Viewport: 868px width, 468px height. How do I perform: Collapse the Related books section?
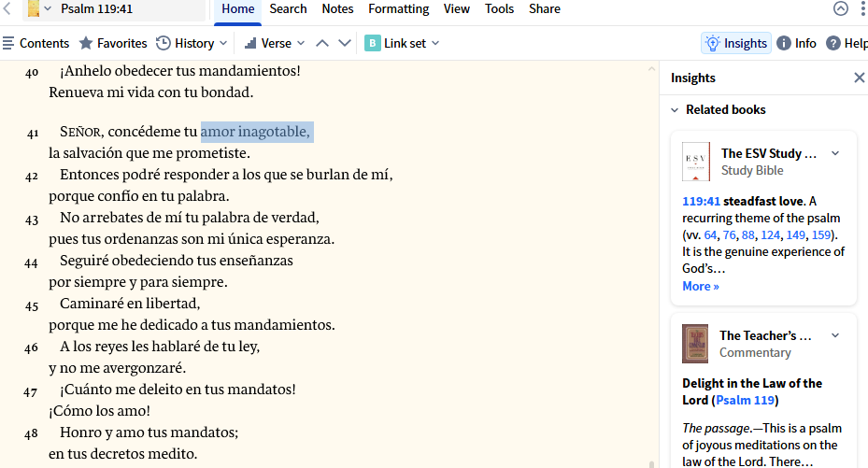675,109
